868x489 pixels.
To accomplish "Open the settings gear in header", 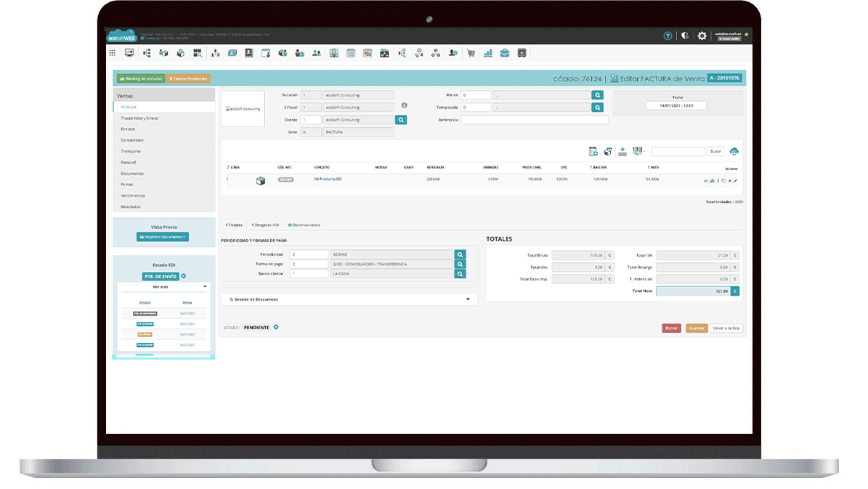I will pyautogui.click(x=702, y=36).
